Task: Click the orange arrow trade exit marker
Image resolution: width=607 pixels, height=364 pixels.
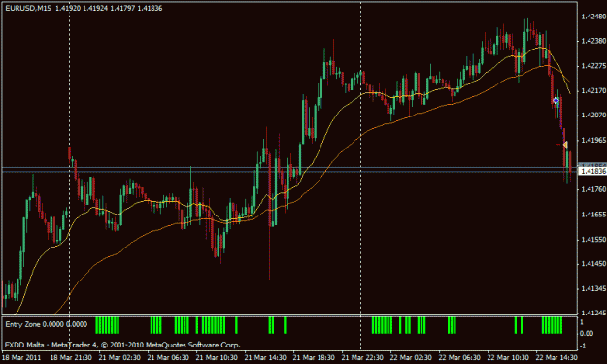Action: [x=565, y=145]
